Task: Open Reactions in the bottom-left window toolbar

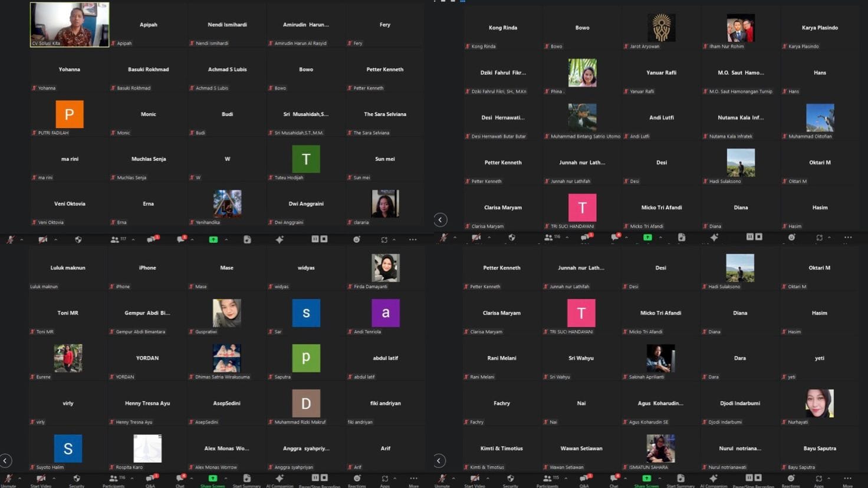Action: (x=357, y=480)
